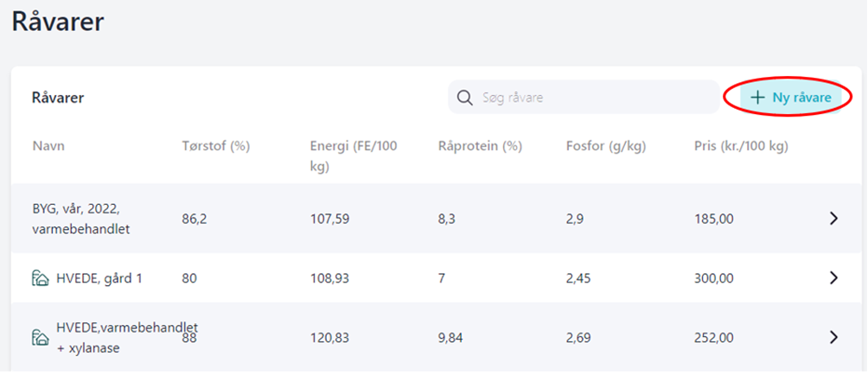This screenshot has height=375, width=868.
Task: Click farm icon beside HVEDE,varmebehandlet + xylanase
Action: pyautogui.click(x=41, y=338)
